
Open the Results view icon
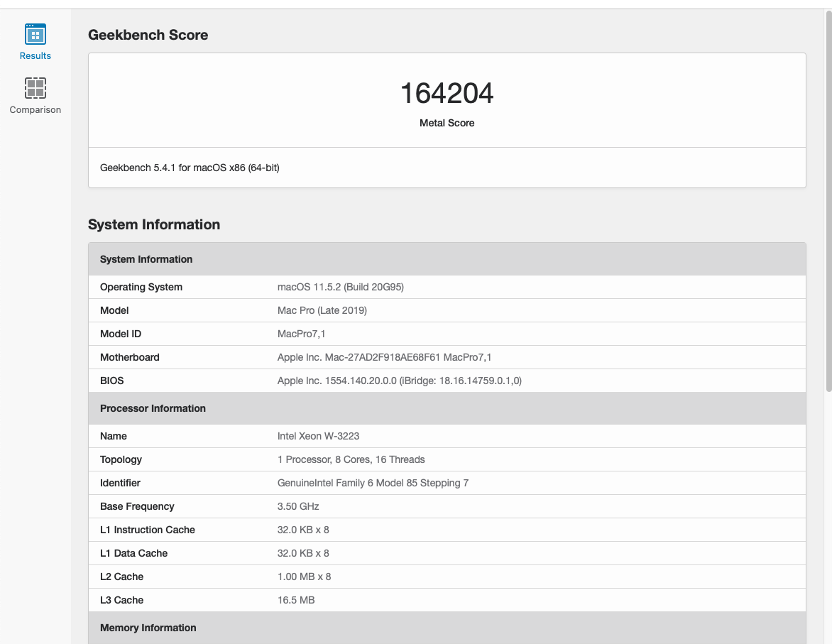[35, 35]
